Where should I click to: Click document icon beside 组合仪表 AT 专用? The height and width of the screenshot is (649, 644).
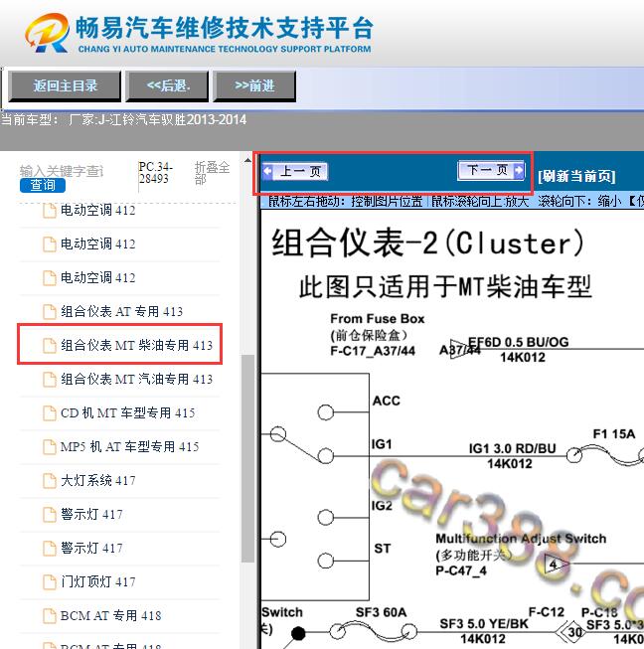point(50,312)
